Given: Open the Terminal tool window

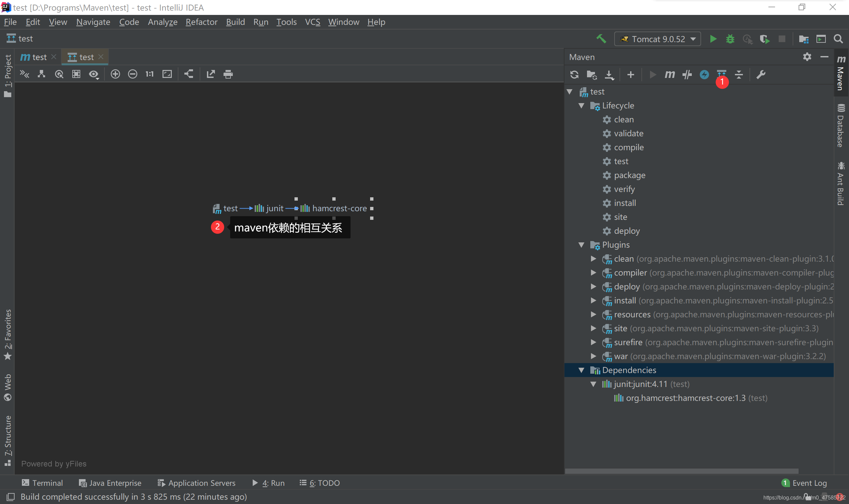Looking at the screenshot, I should point(42,483).
